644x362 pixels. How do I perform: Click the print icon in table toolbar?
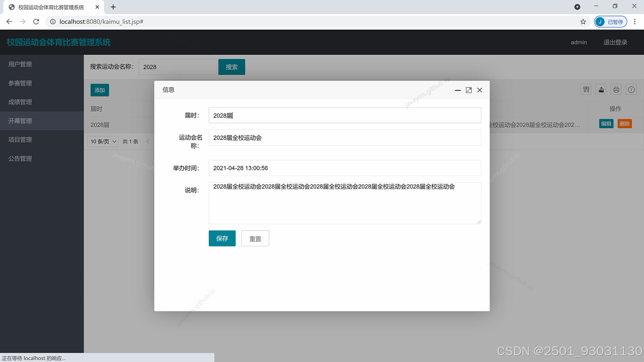pos(616,89)
